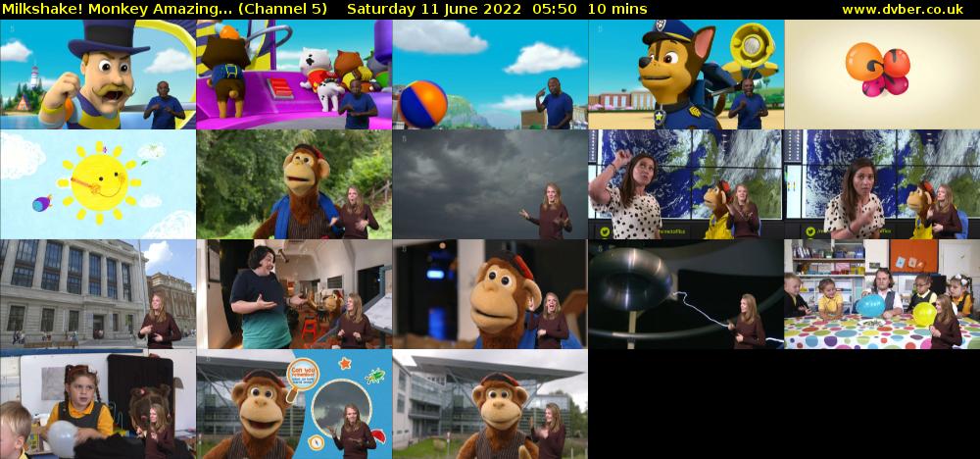Click the www.dvber.co.uk link in the header
This screenshot has width=980, height=459.
tap(902, 10)
